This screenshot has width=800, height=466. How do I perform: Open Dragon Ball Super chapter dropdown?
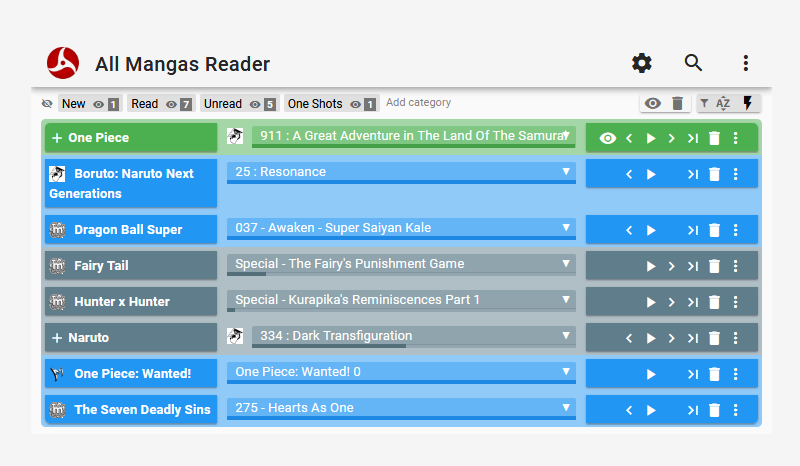[x=401, y=229]
